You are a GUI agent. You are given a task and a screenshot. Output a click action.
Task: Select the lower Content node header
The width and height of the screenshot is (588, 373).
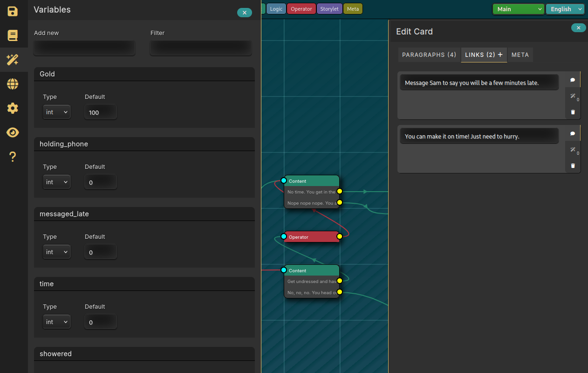tap(312, 270)
